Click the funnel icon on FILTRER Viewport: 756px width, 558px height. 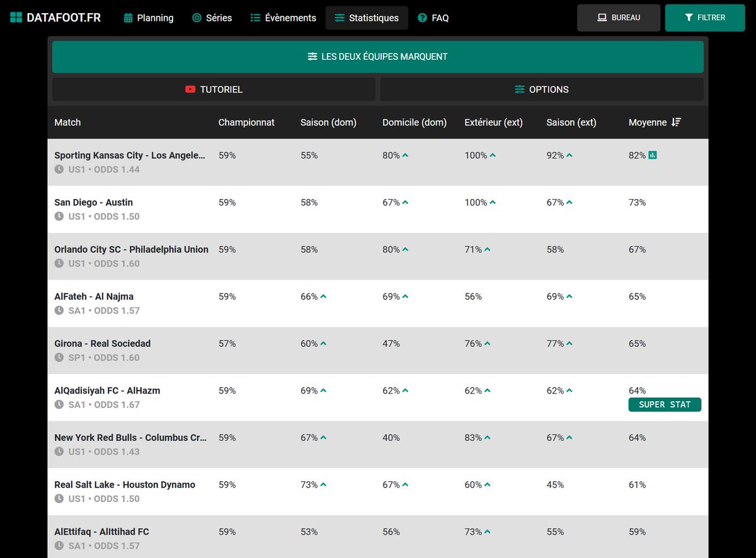(689, 18)
